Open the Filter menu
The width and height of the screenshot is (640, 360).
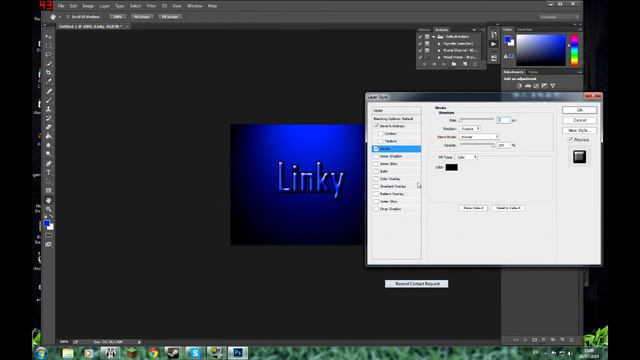151,6
